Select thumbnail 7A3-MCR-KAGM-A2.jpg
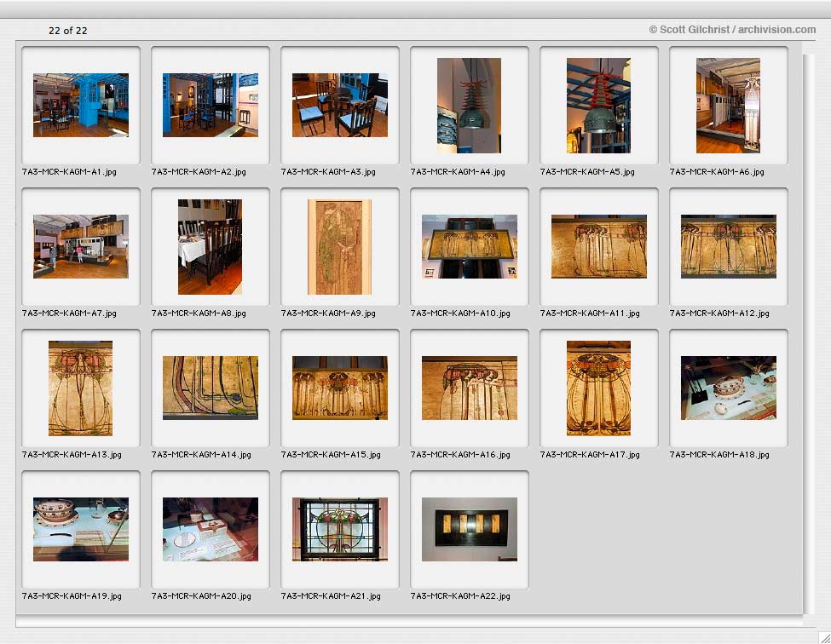The image size is (831, 644). tap(211, 105)
